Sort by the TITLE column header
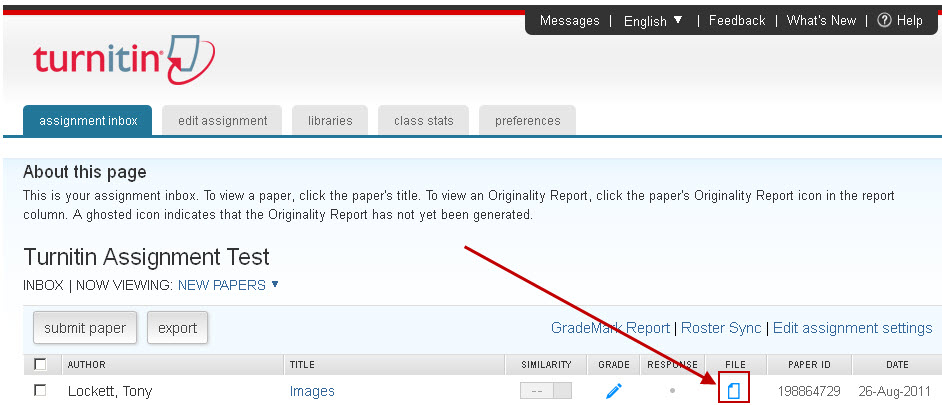Viewport: 942px width, 405px height. coord(302,365)
